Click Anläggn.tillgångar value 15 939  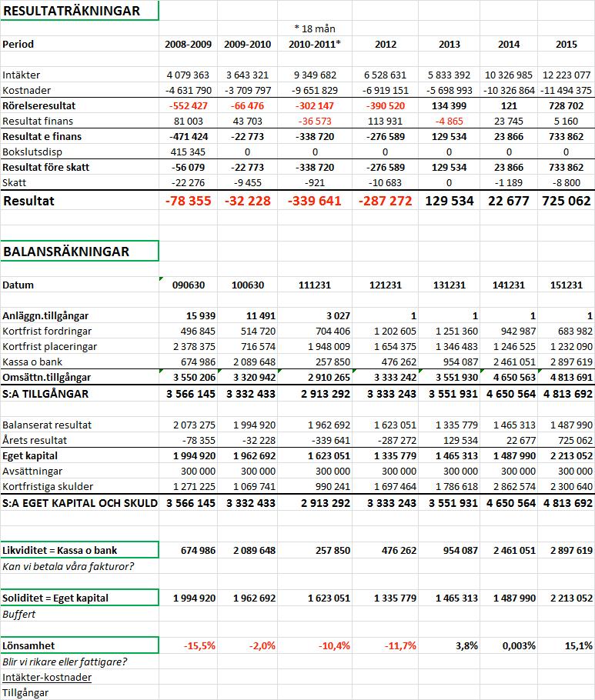(201, 315)
